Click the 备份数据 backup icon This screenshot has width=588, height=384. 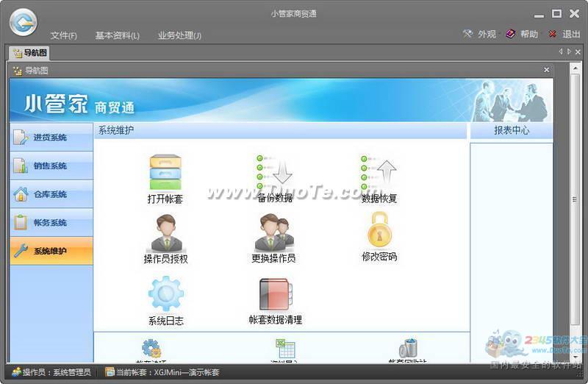(x=274, y=172)
